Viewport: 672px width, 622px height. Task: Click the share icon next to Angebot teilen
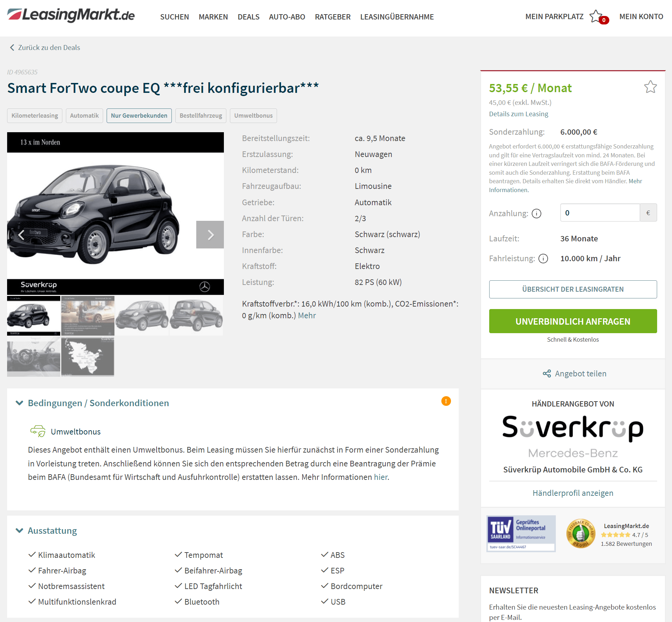547,374
